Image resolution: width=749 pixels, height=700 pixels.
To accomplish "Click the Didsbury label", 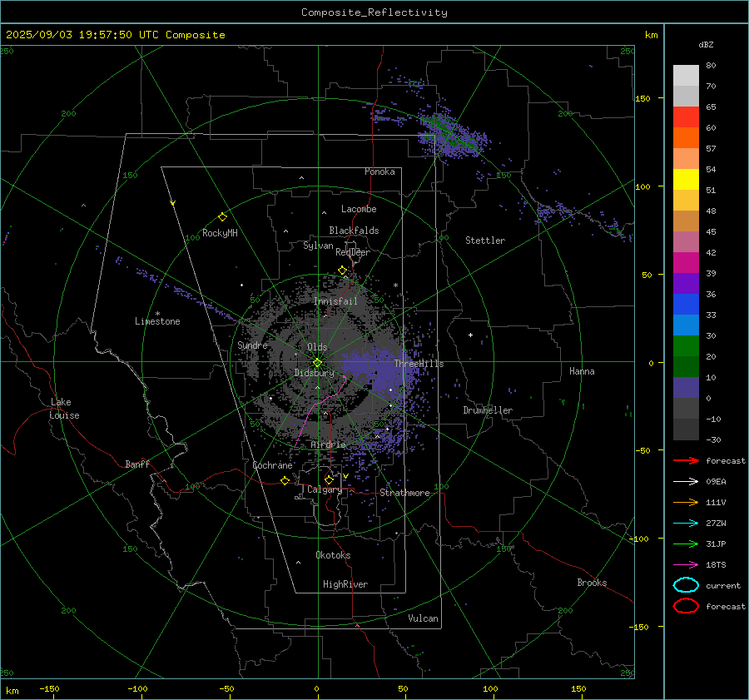I will 314,373.
